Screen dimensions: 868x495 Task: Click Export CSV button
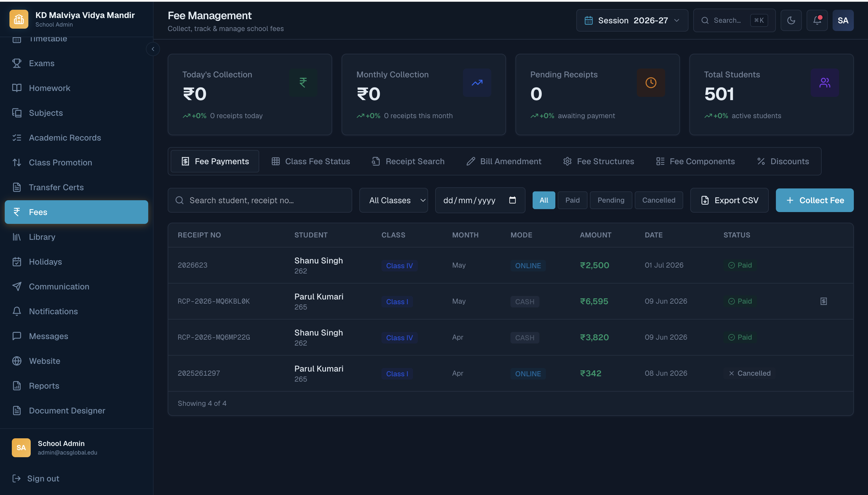point(729,200)
